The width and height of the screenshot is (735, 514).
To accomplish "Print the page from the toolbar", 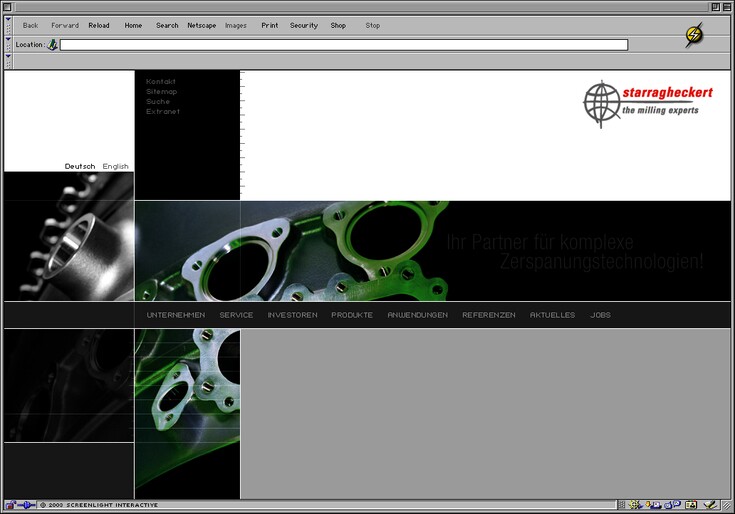I will pos(270,25).
